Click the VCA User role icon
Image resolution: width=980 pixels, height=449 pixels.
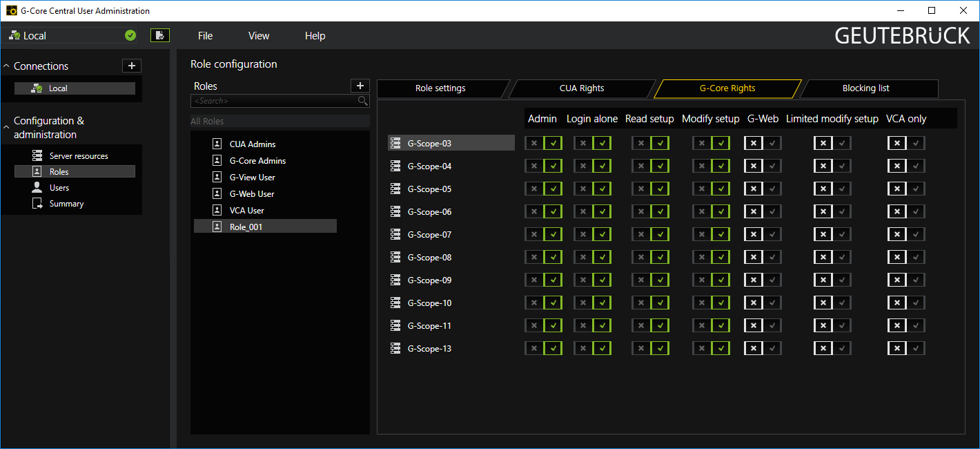(x=217, y=210)
